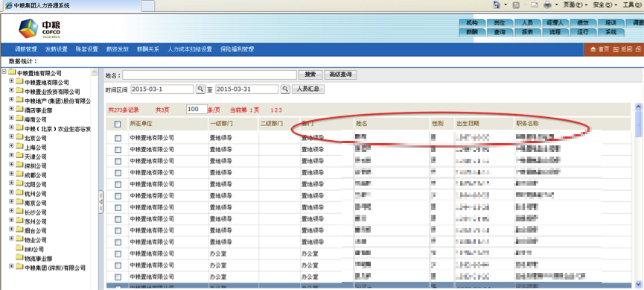
Task: Open the 人力成本归结设置 menu
Action: [x=190, y=49]
